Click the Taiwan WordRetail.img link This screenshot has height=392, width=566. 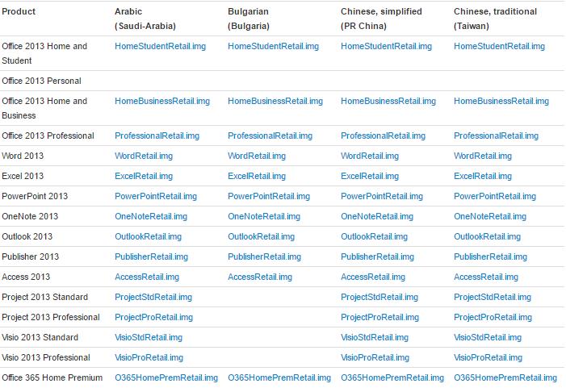coord(483,156)
